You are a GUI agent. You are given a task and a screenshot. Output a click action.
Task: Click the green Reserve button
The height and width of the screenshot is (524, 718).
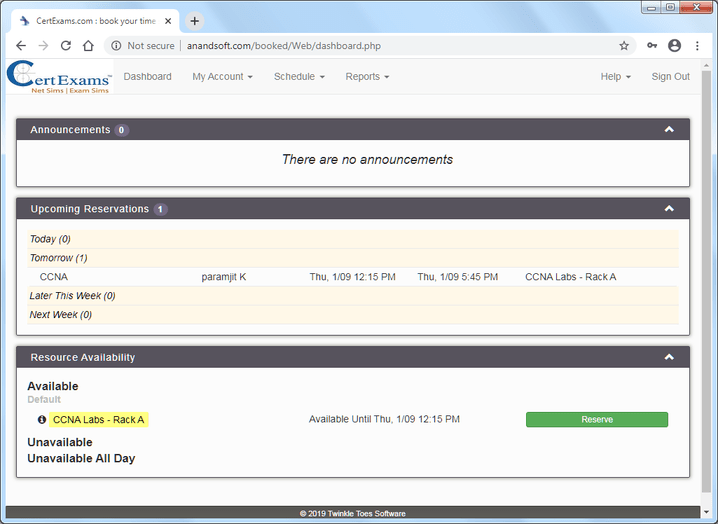pos(597,420)
